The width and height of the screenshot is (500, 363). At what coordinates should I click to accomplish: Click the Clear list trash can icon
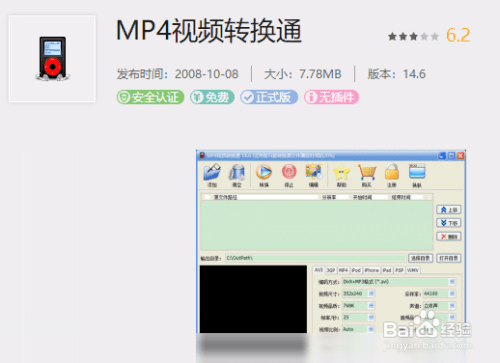(237, 172)
